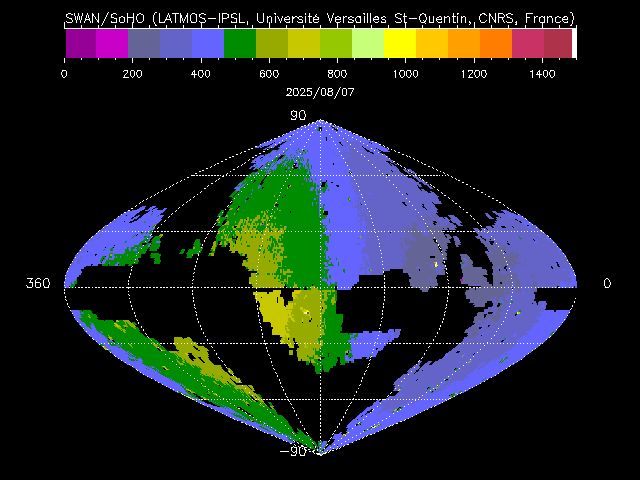Image resolution: width=640 pixels, height=480 pixels.
Task: Click the colorbar scale label 200
Action: click(133, 74)
